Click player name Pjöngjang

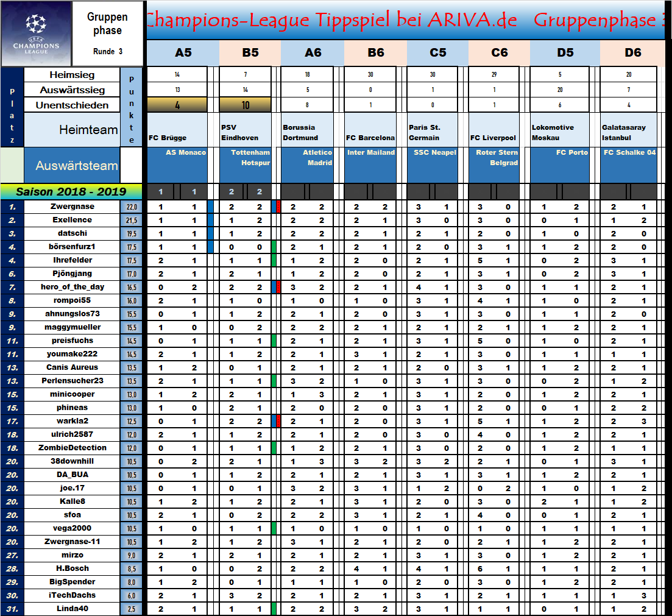click(x=72, y=274)
